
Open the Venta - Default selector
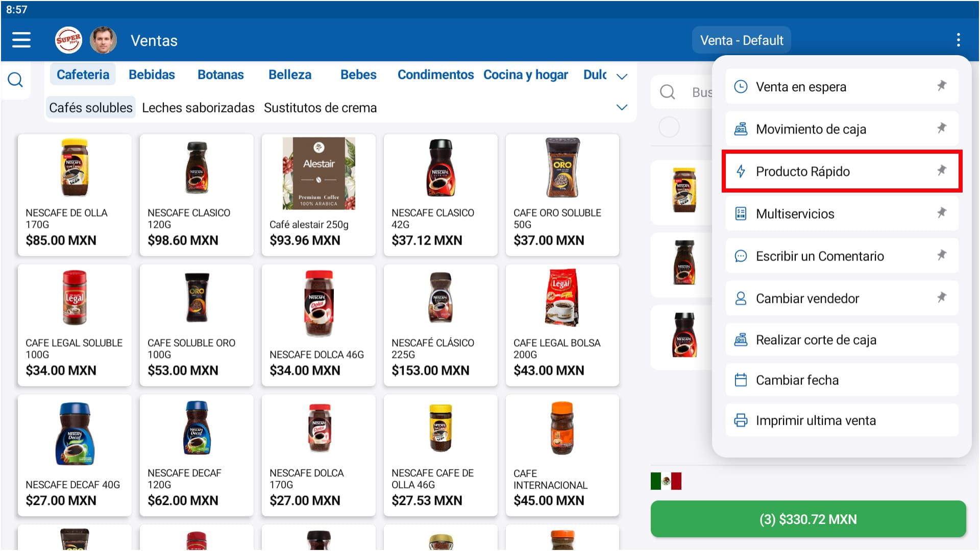pyautogui.click(x=741, y=40)
